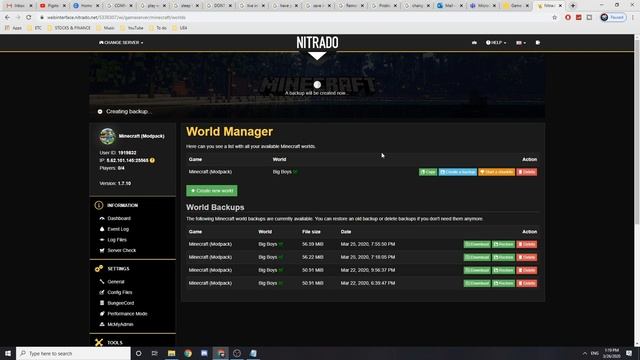The height and width of the screenshot is (360, 640).
Task: Open Dashboard in the sidebar
Action: (119, 218)
